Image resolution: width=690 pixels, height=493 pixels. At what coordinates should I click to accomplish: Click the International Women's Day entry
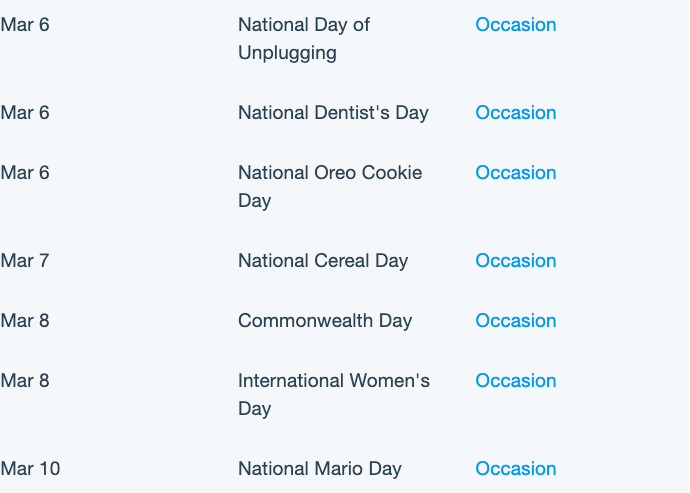[334, 394]
